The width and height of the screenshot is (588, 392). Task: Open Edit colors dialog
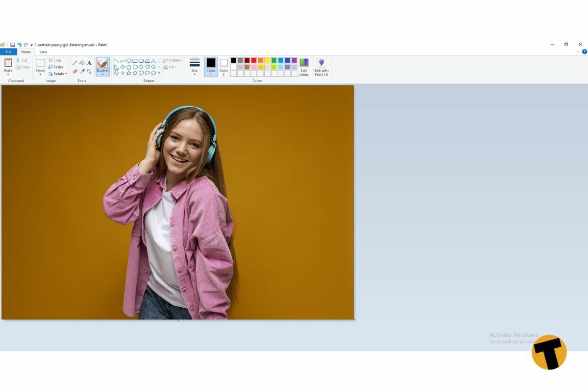point(304,67)
